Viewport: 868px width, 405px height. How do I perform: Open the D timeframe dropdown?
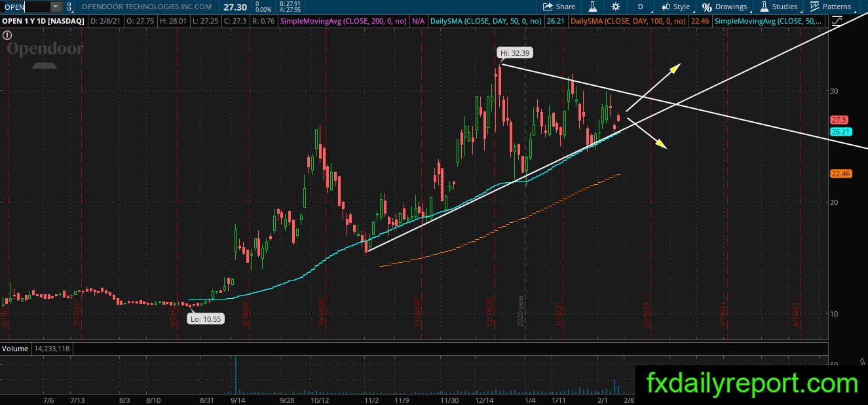tap(640, 7)
